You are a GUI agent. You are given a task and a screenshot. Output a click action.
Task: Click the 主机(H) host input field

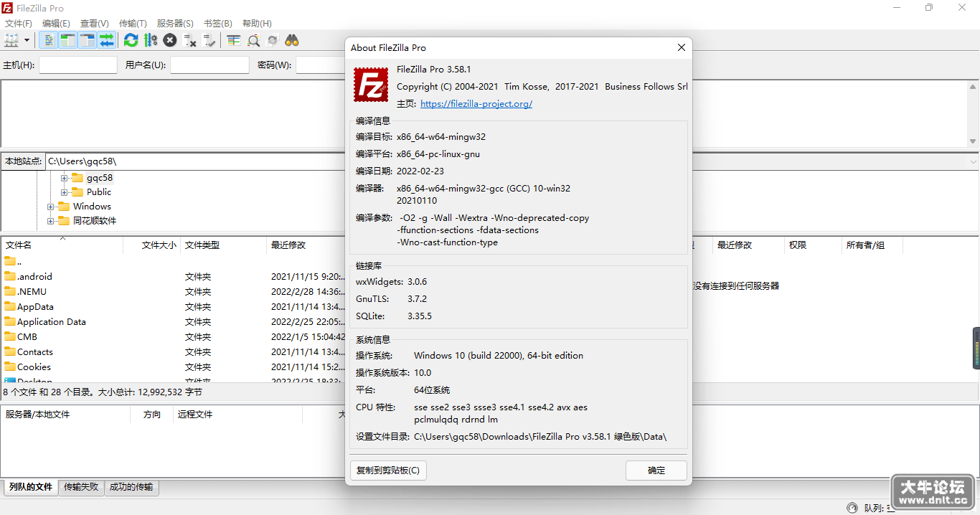tap(78, 65)
